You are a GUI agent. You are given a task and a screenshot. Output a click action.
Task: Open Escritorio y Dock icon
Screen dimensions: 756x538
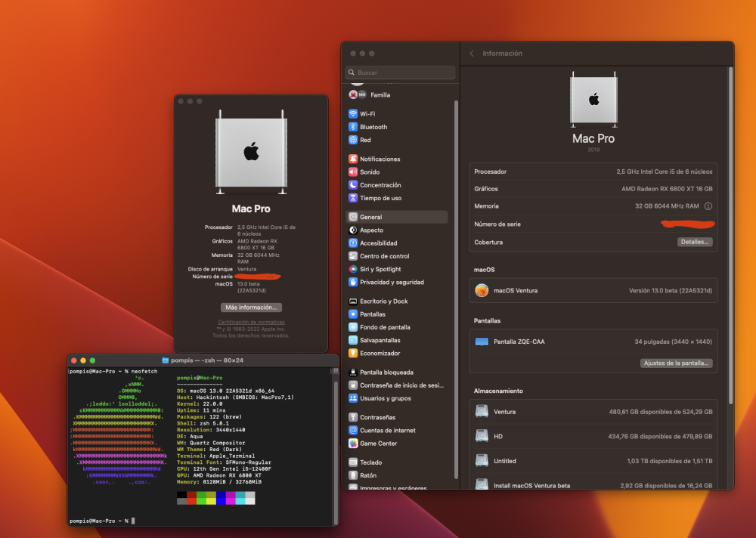[353, 301]
